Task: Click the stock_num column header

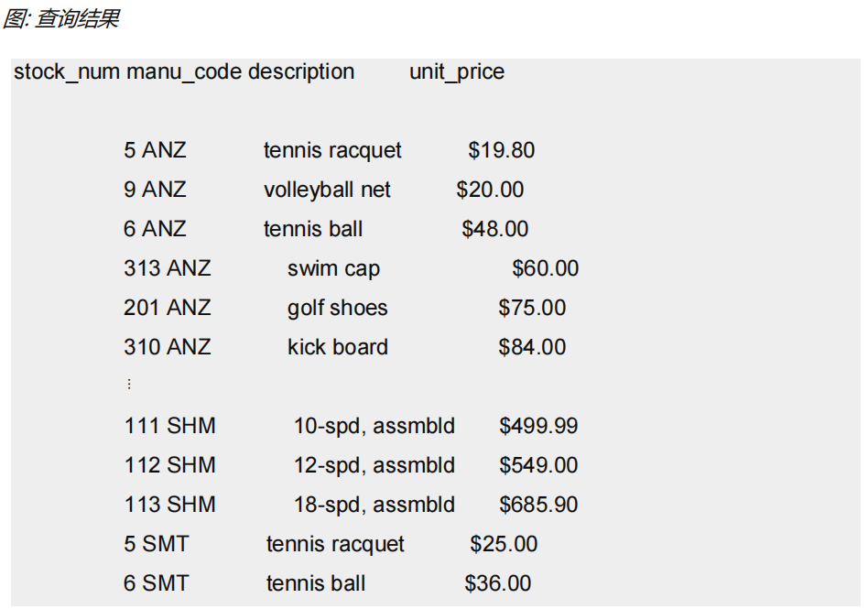Action: coord(67,72)
